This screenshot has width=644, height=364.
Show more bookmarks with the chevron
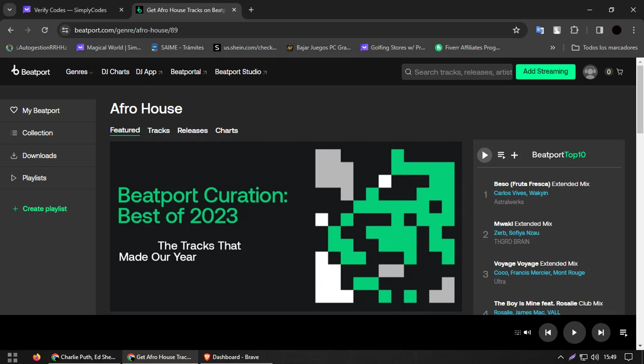[553, 48]
